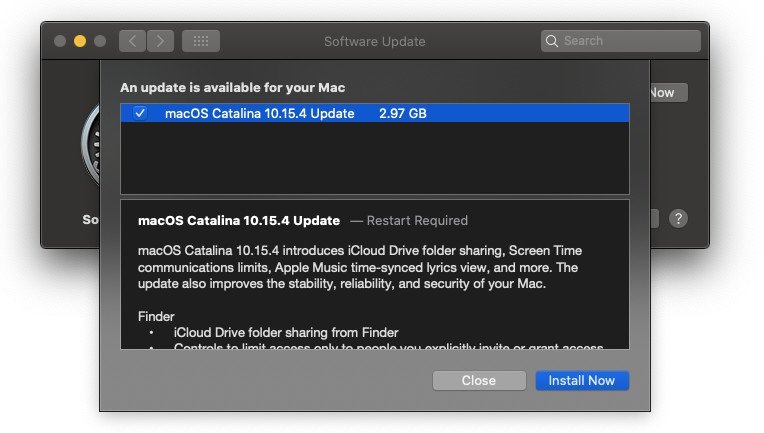This screenshot has height=433, width=764.
Task: Go back with the left chevron button
Action: [133, 41]
